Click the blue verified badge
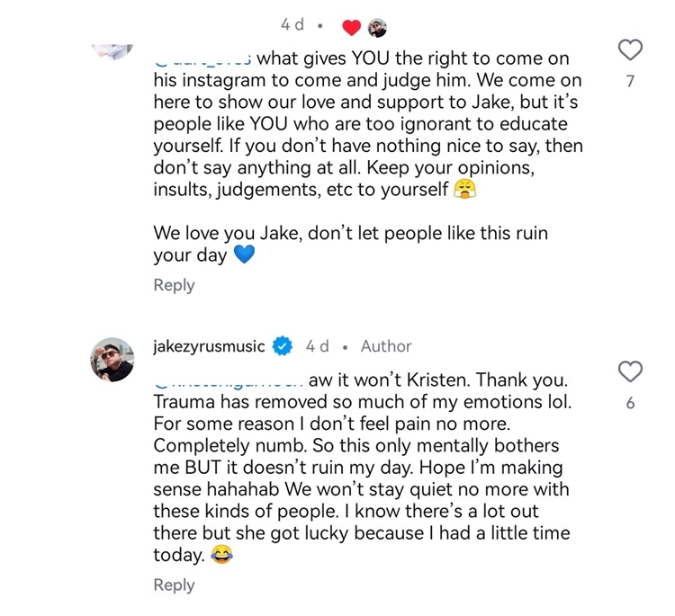The width and height of the screenshot is (675, 616). [283, 346]
